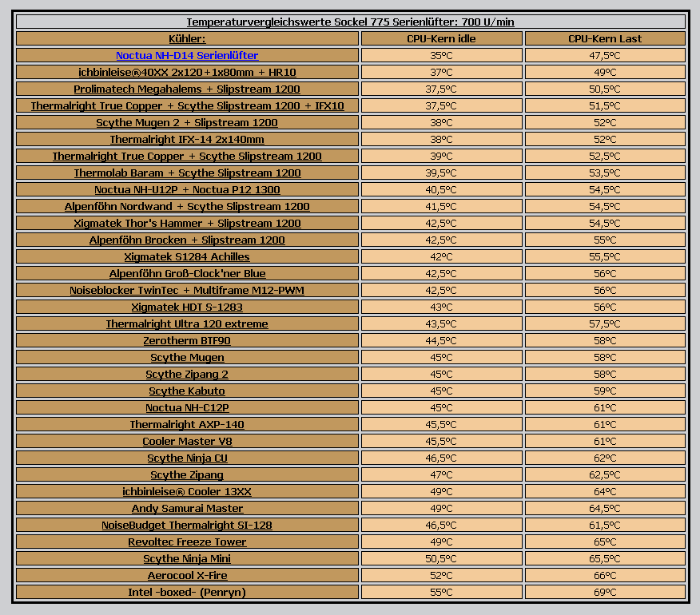Select 66°C load value for Aerocool X-Fire
The width and height of the screenshot is (700, 615).
coord(605,575)
